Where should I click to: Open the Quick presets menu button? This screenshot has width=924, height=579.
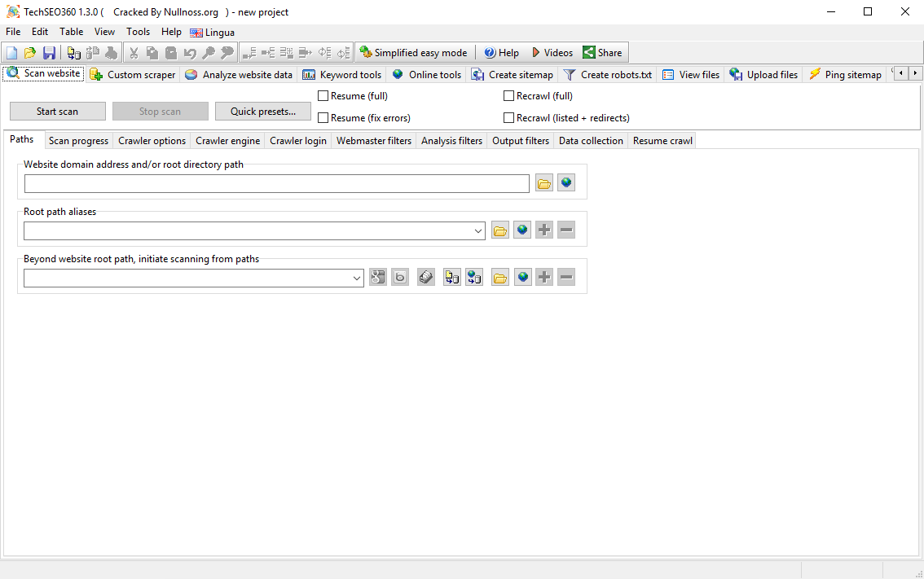(x=263, y=112)
